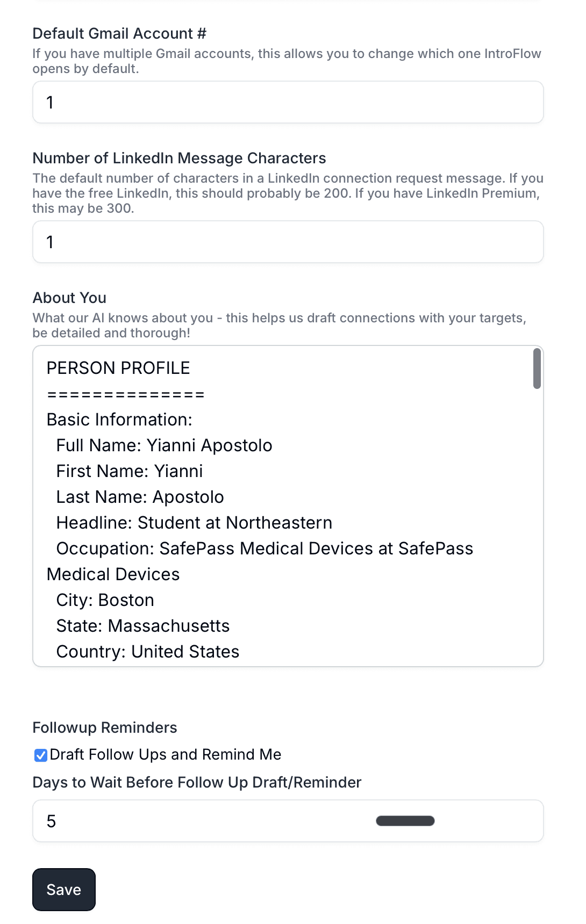Click the 'Followup Reminders' section heading
This screenshot has width=586, height=924.
[105, 727]
